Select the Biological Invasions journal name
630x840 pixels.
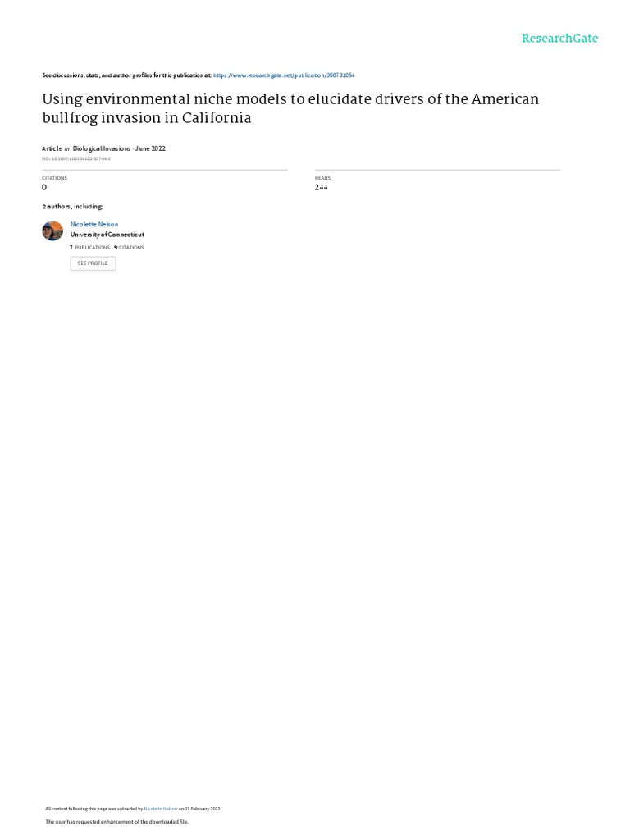101,148
